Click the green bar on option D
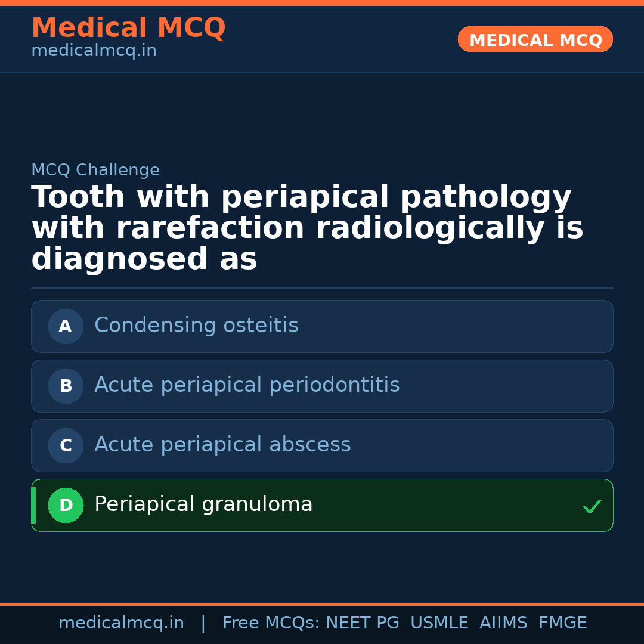Screen dimensions: 644x644 pyautogui.click(x=33, y=505)
